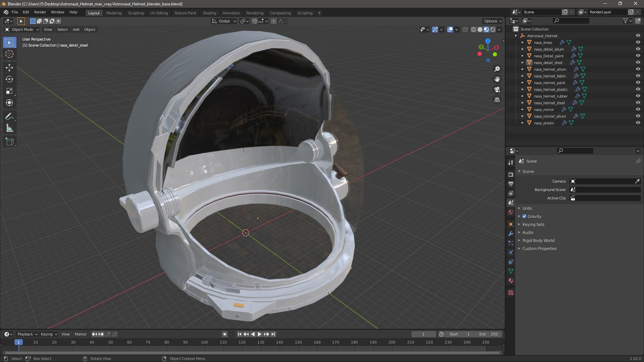Click the current frame field showing 1
644x362 pixels.
pyautogui.click(x=423, y=334)
